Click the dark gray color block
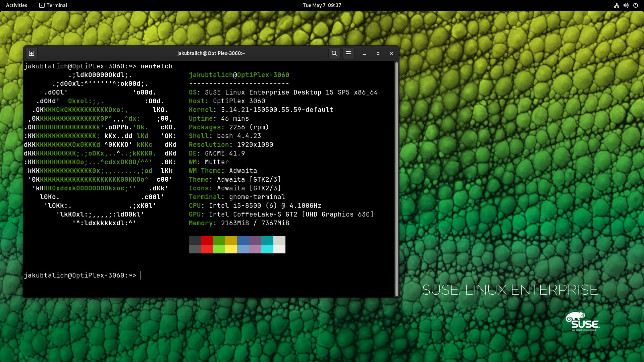This screenshot has height=362, width=644. click(x=195, y=240)
